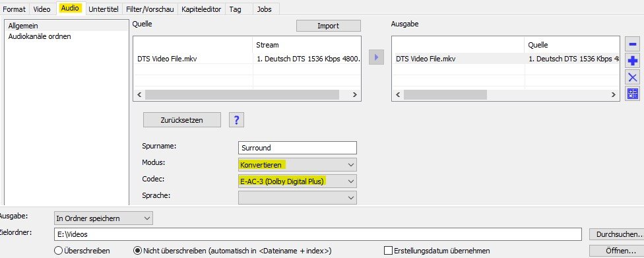Open the Untertitel tab
This screenshot has height=258, width=644.
pyautogui.click(x=104, y=9)
